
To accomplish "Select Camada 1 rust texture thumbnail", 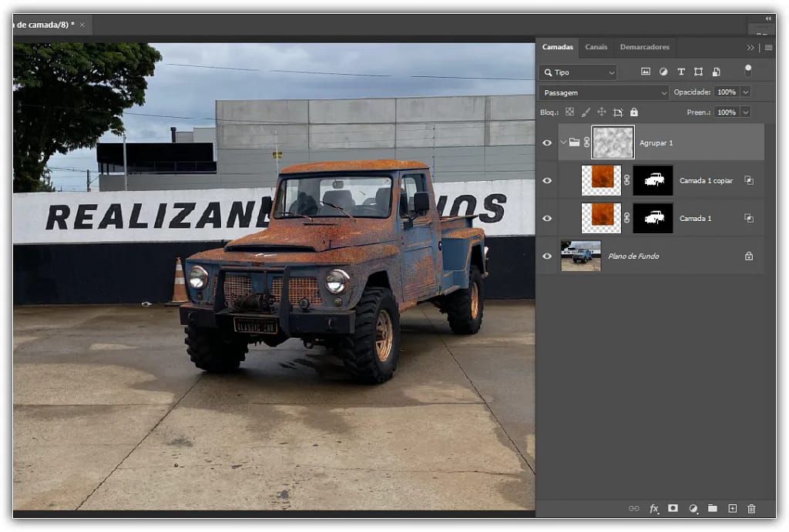I will click(601, 218).
